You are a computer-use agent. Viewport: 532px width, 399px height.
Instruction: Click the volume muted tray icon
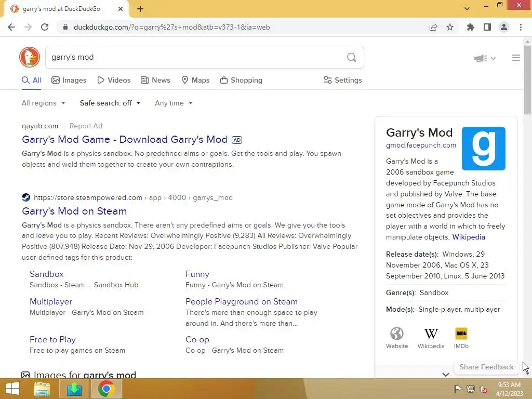click(x=483, y=389)
